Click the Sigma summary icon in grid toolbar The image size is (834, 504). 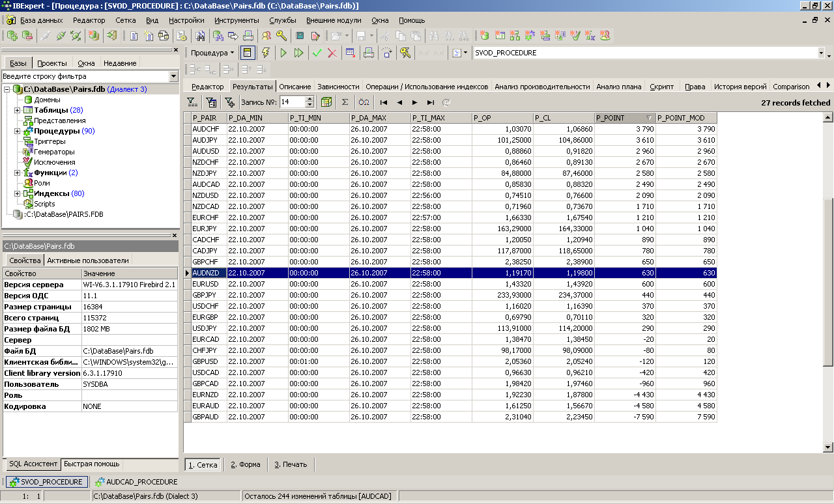pyautogui.click(x=345, y=102)
